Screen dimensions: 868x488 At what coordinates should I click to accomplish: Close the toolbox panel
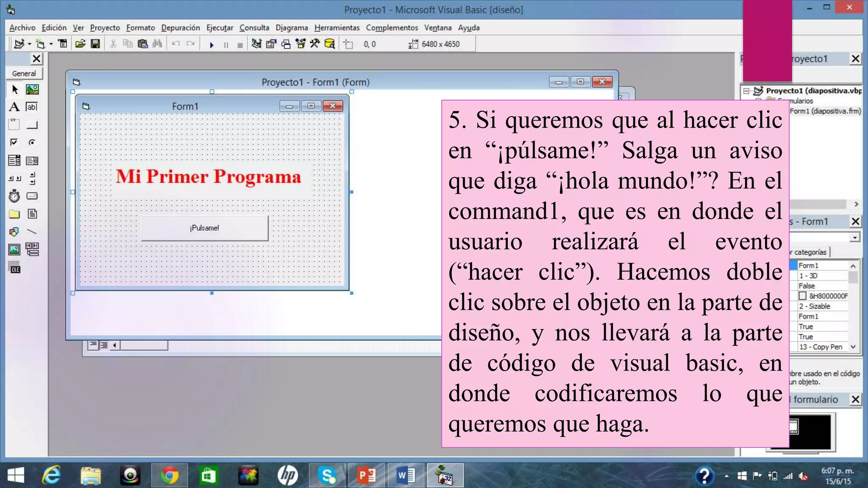[37, 58]
